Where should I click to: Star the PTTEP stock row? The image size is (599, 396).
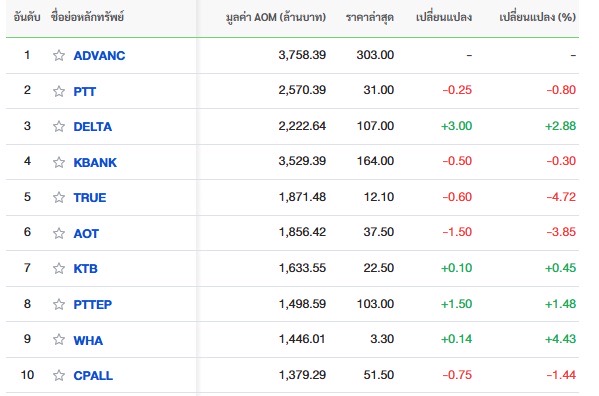pyautogui.click(x=59, y=304)
